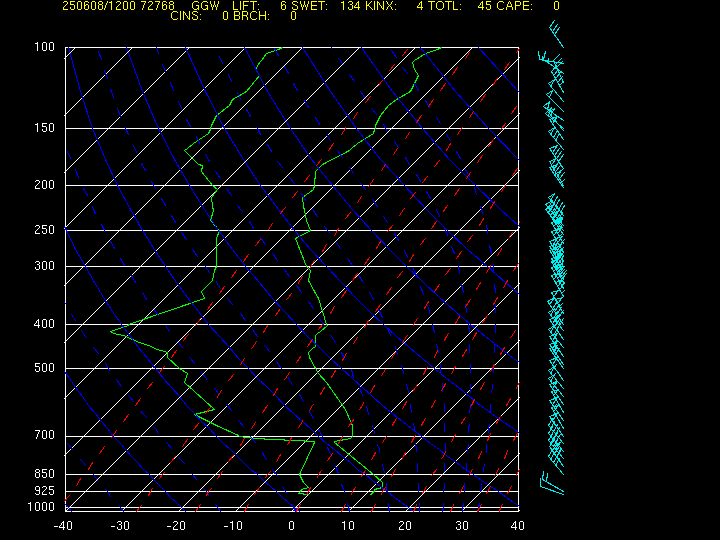Image resolution: width=720 pixels, height=540 pixels.
Task: Select the CINS value "0"
Action: (225, 16)
